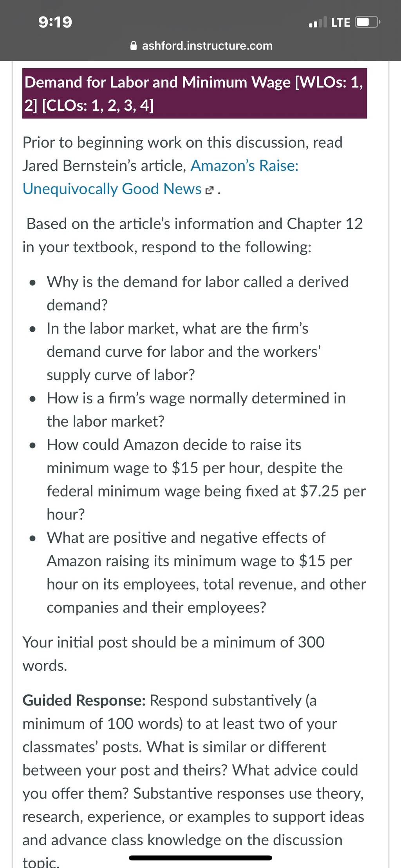401x868 pixels.
Task: Tap the Demand for Labor and Minimum Wage heading
Action: coord(195,93)
